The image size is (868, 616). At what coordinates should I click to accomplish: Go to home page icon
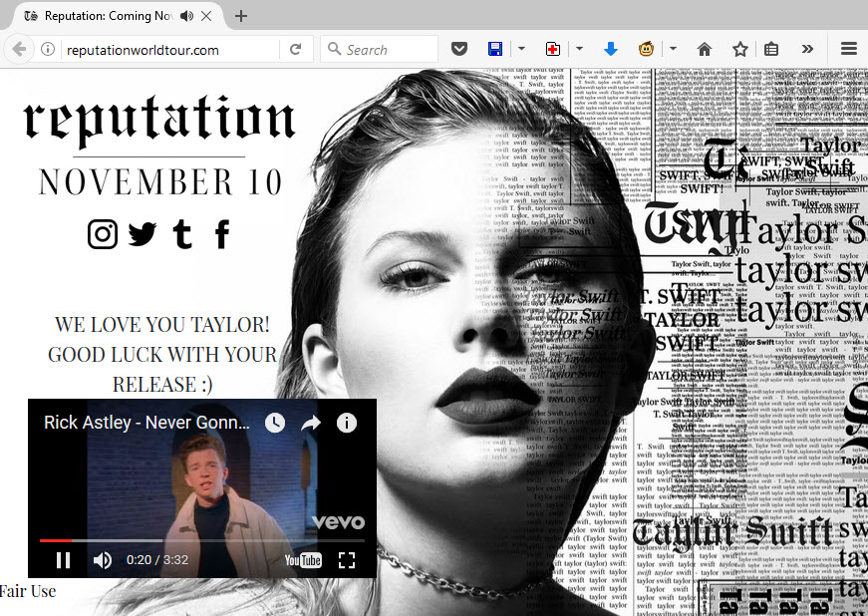coord(705,50)
